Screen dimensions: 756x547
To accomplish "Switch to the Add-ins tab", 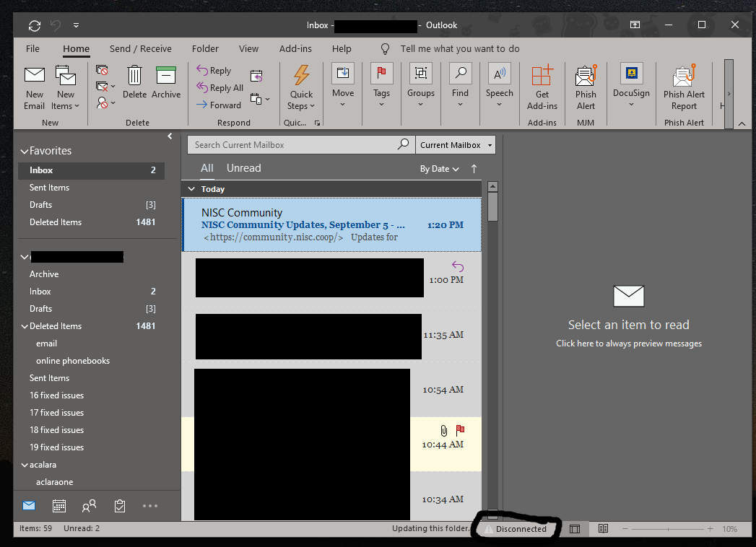I will (295, 48).
